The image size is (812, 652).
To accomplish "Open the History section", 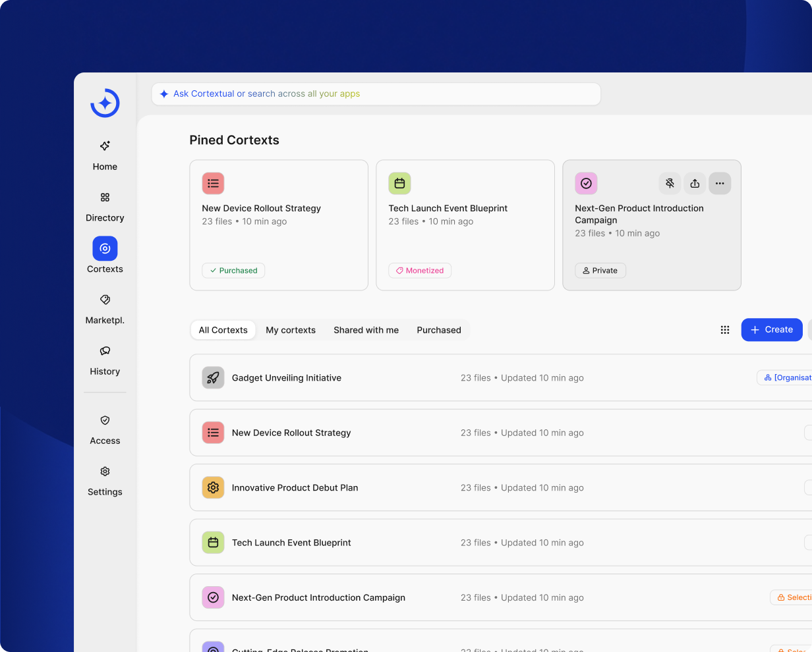I will coord(105,360).
